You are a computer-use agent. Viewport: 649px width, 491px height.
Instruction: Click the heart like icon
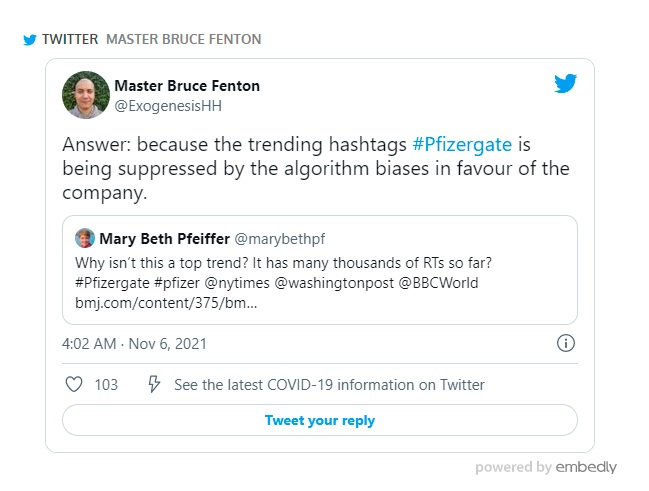pyautogui.click(x=73, y=384)
